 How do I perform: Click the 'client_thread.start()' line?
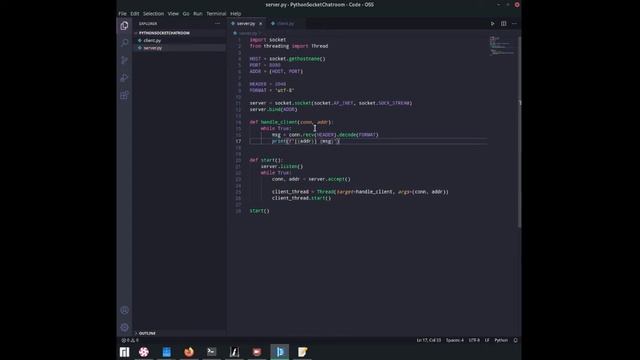click(x=301, y=198)
